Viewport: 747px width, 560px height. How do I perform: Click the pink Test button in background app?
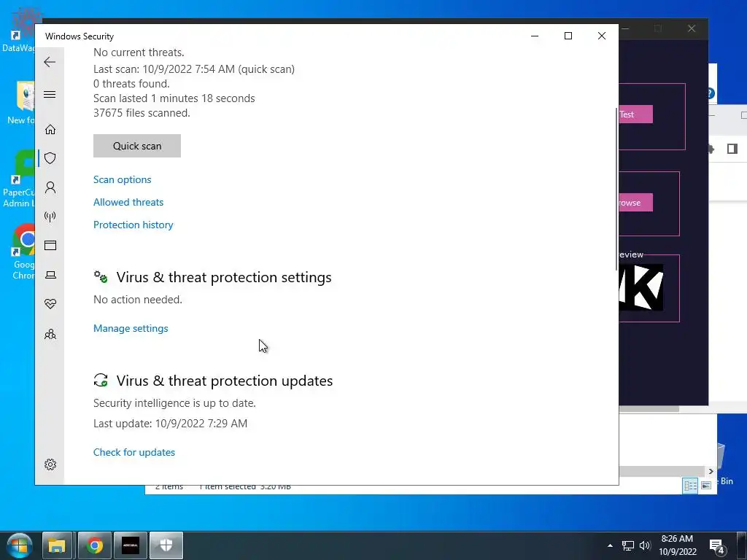pyautogui.click(x=636, y=114)
